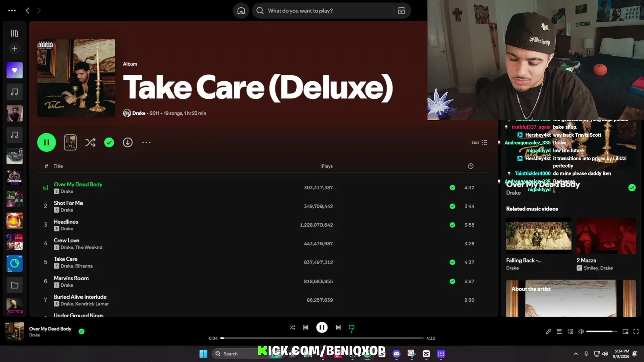
Task: Enable shuffle for the Take Care album
Action: click(x=90, y=143)
